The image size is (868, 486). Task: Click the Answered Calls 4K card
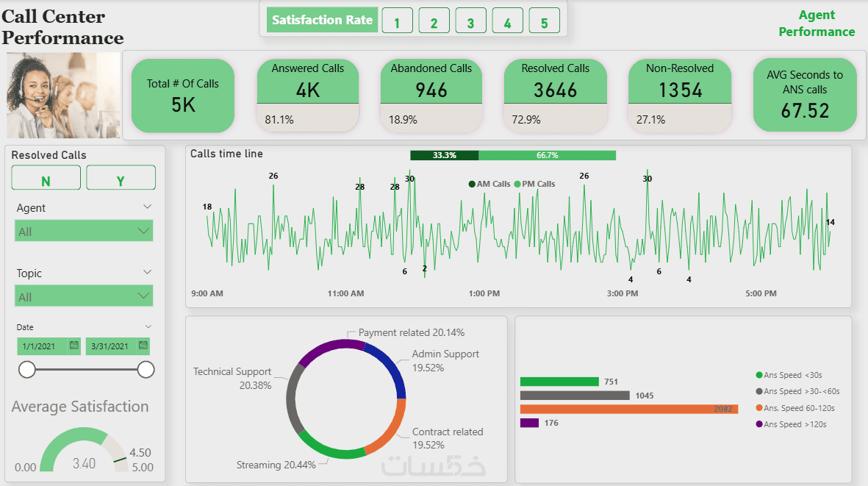click(x=308, y=96)
